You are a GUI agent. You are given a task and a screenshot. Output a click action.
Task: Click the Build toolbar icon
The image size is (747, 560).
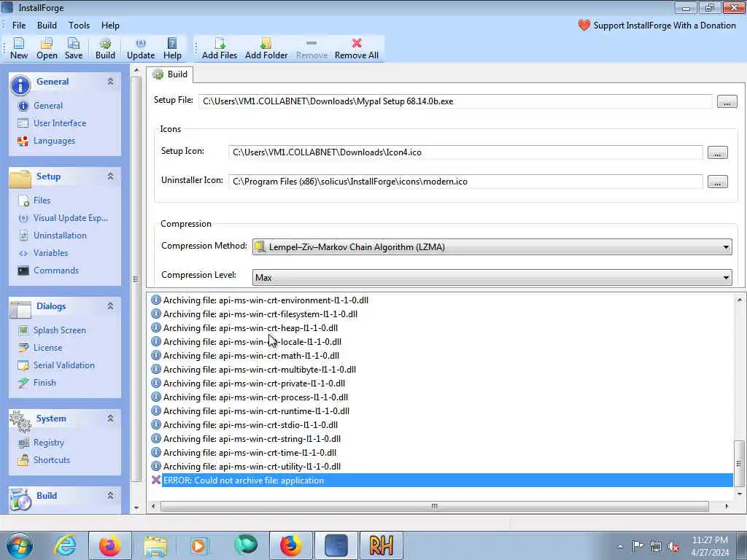pyautogui.click(x=105, y=49)
